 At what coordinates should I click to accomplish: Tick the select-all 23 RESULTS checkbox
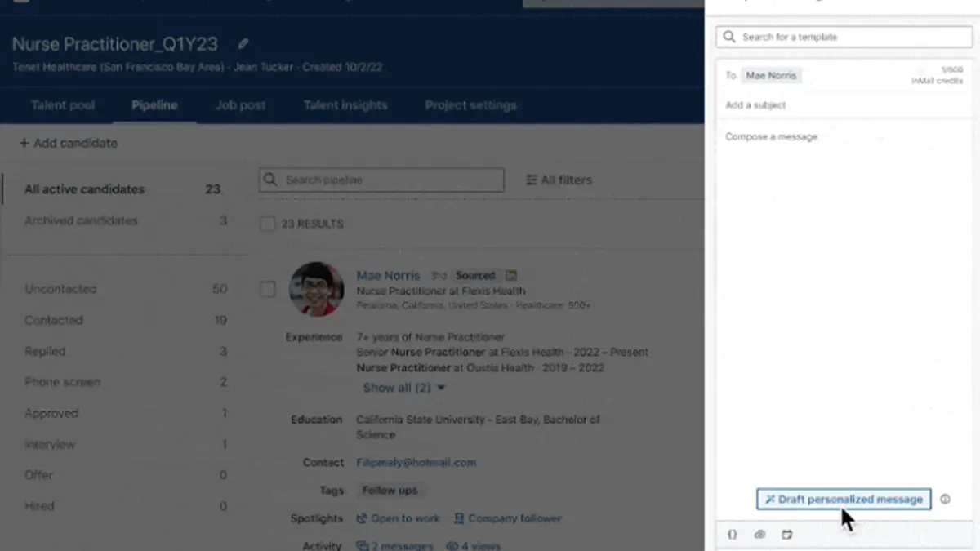pos(267,224)
